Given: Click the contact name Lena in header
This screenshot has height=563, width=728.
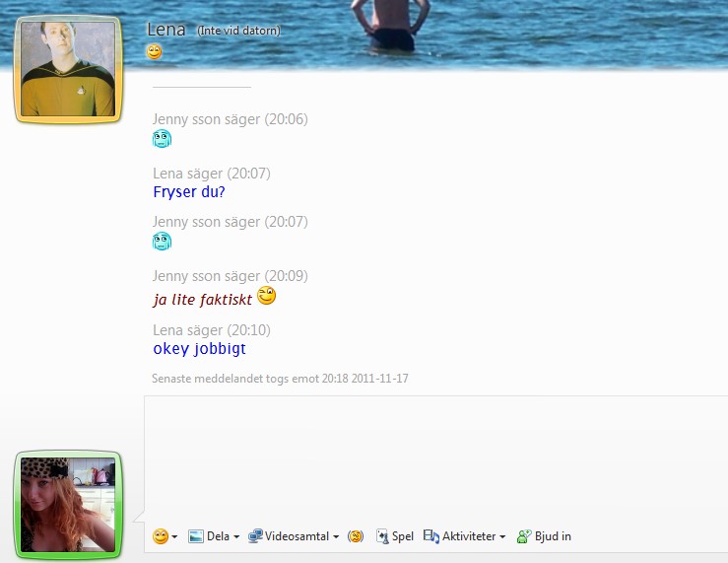Looking at the screenshot, I should [166, 30].
